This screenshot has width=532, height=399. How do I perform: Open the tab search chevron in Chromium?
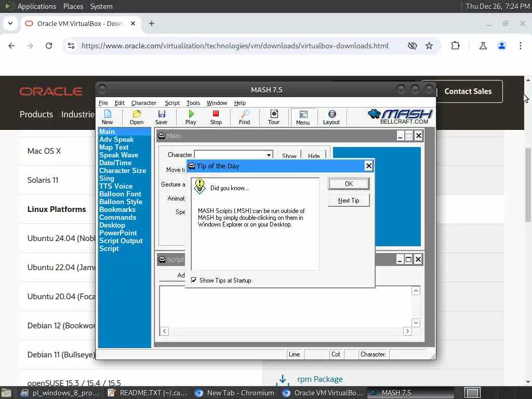10,23
